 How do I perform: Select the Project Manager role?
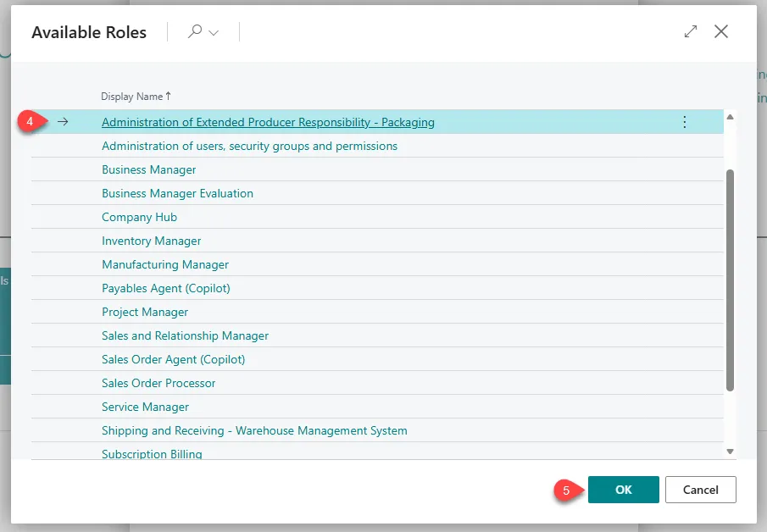pyautogui.click(x=145, y=312)
